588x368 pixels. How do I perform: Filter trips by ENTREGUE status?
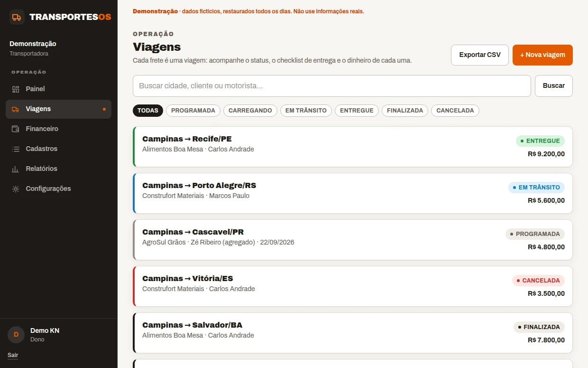357,111
